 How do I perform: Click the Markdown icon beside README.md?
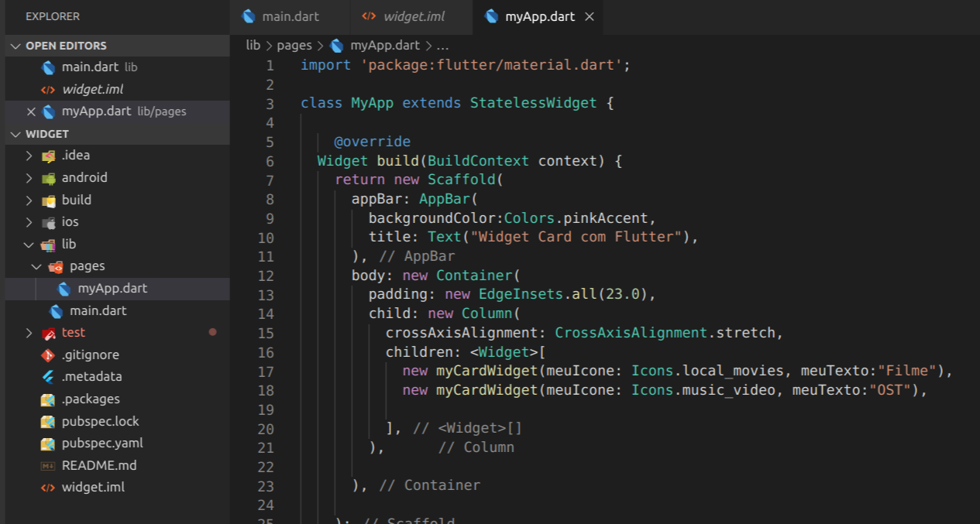49,465
